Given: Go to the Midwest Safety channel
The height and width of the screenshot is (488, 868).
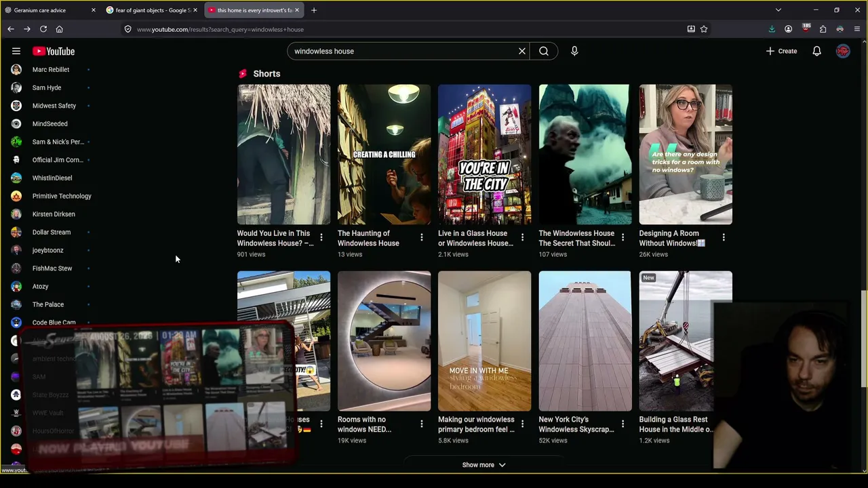Looking at the screenshot, I should click(x=54, y=106).
